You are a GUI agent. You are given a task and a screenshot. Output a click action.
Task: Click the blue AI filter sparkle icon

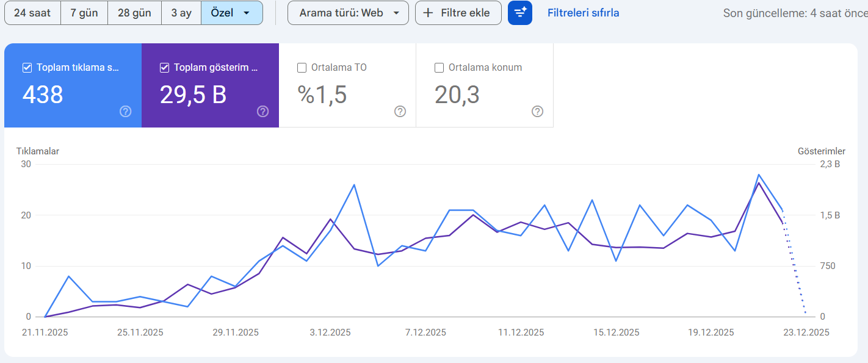click(x=520, y=13)
